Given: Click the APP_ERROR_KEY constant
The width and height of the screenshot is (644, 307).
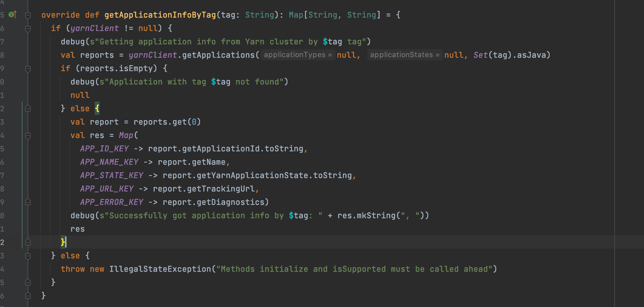Looking at the screenshot, I should [x=112, y=202].
